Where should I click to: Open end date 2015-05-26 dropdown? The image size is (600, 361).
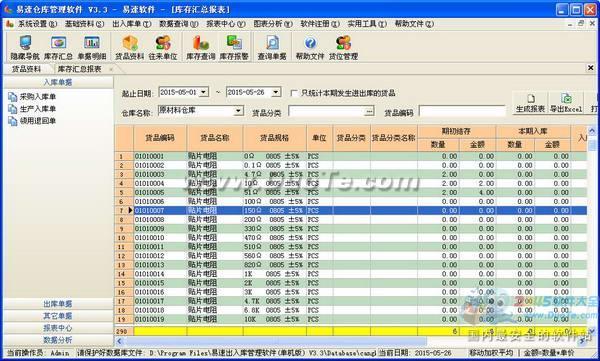[x=276, y=92]
